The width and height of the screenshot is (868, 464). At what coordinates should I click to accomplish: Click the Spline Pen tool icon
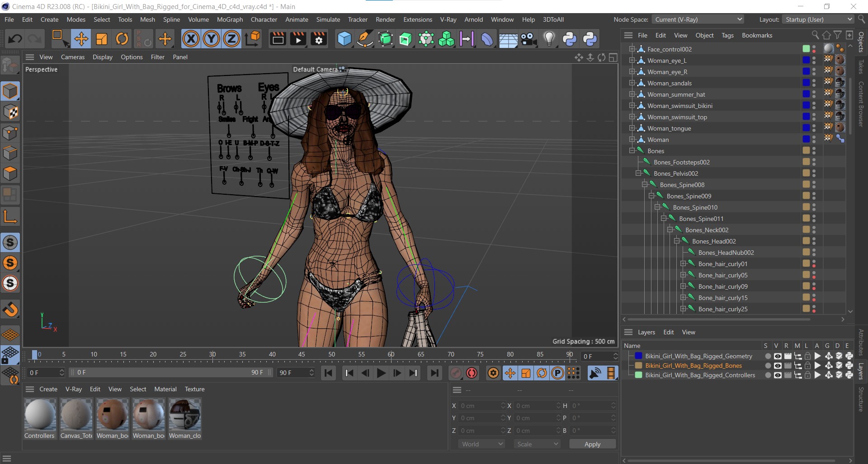click(364, 39)
